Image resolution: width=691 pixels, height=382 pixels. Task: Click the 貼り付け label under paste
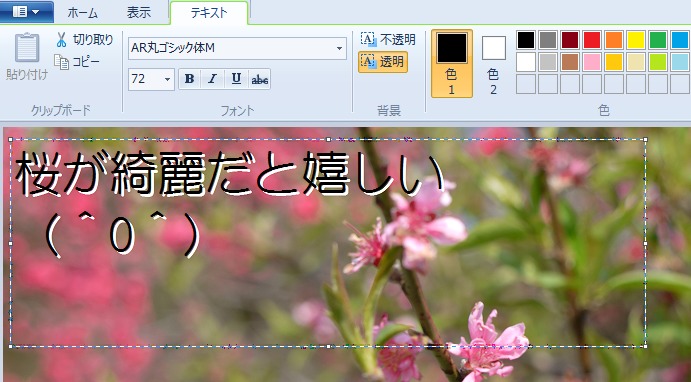pyautogui.click(x=27, y=75)
